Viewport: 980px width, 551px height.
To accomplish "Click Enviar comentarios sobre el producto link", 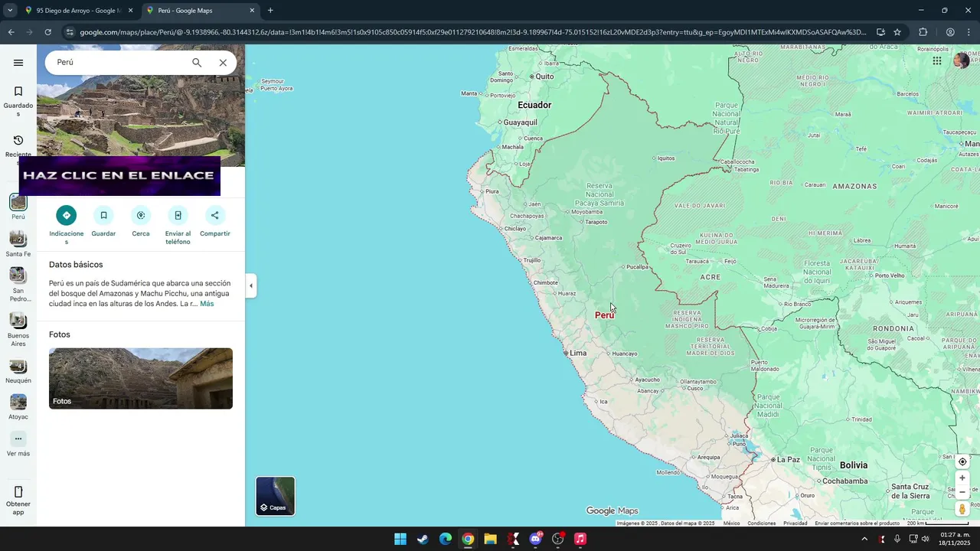I will [857, 523].
